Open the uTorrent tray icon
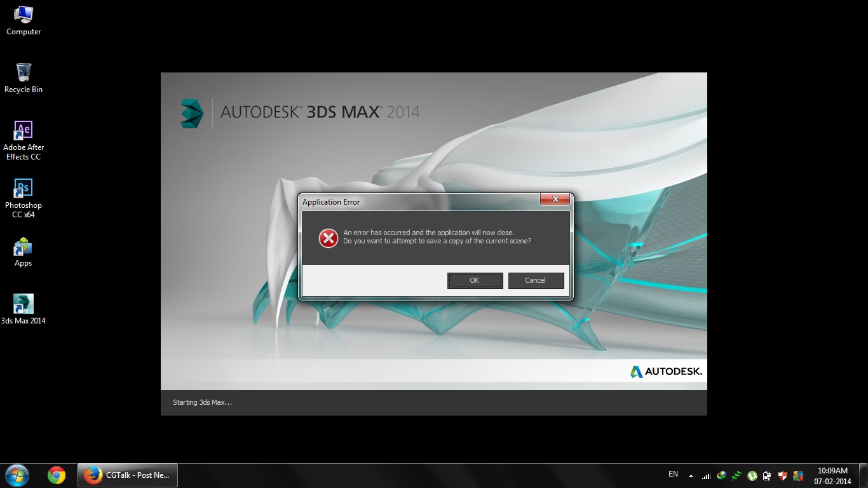The height and width of the screenshot is (488, 868). [x=752, y=475]
